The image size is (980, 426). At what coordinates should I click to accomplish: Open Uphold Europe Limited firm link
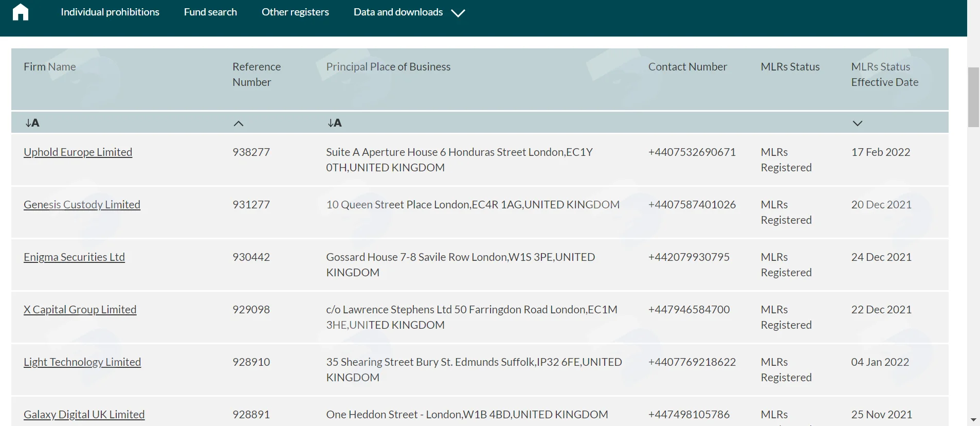click(x=78, y=152)
